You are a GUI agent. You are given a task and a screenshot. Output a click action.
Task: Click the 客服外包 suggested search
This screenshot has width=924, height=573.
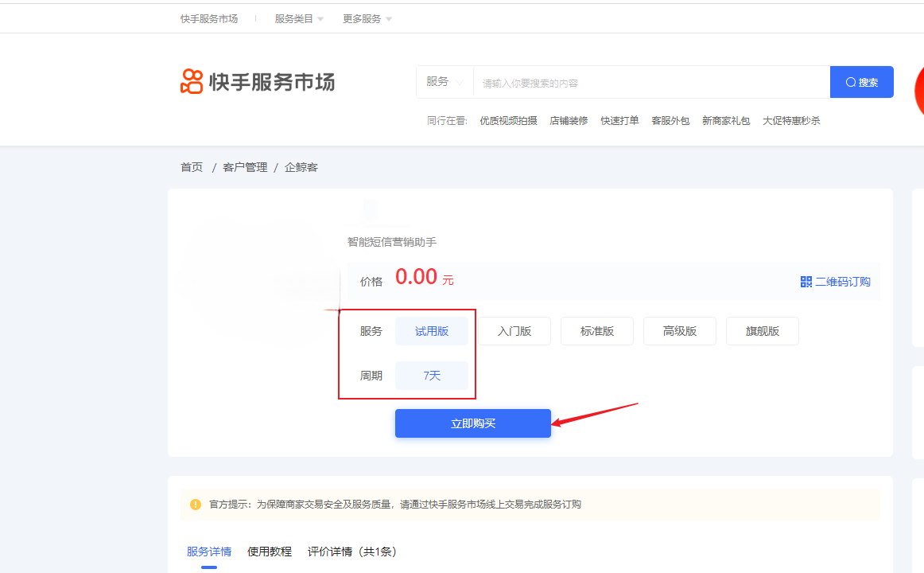click(x=670, y=121)
